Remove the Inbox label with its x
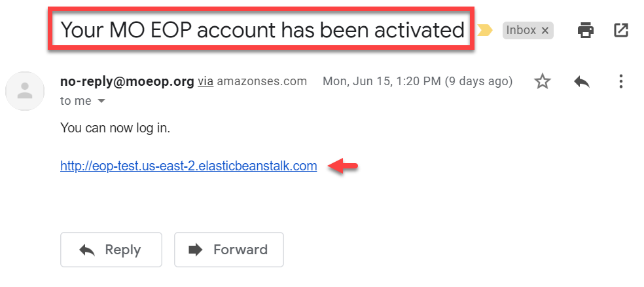Image resolution: width=644 pixels, height=287 pixels. 545,30
